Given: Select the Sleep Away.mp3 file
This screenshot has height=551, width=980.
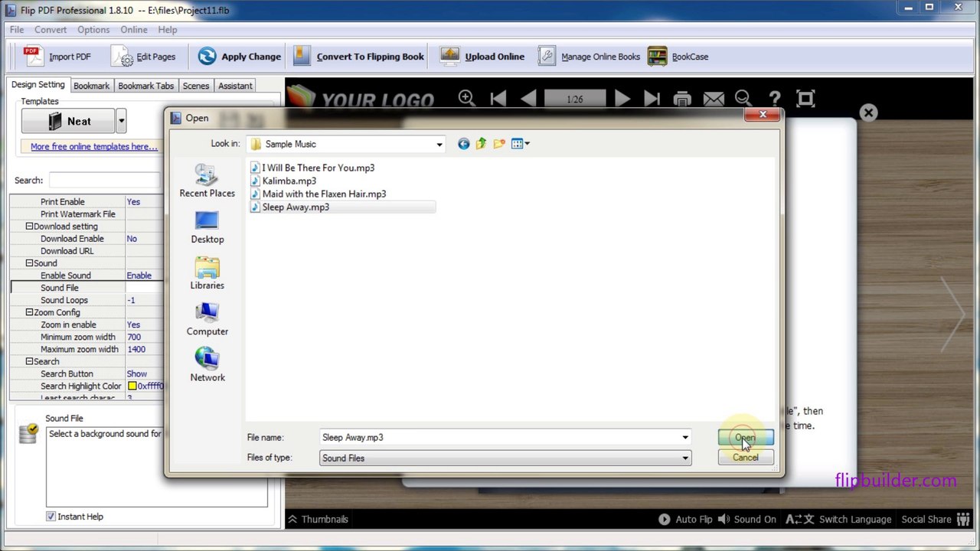Looking at the screenshot, I should tap(342, 207).
